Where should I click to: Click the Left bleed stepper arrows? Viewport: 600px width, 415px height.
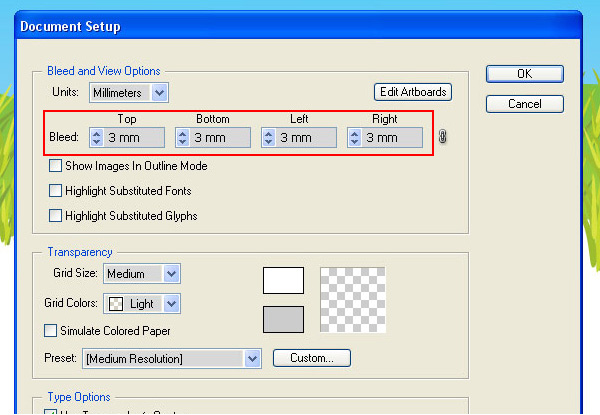[x=269, y=138]
